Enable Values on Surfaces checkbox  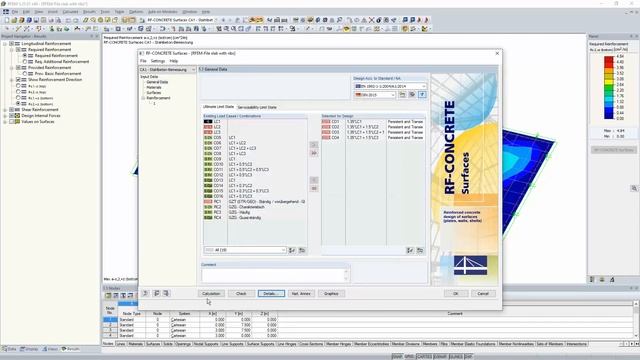pos(11,122)
